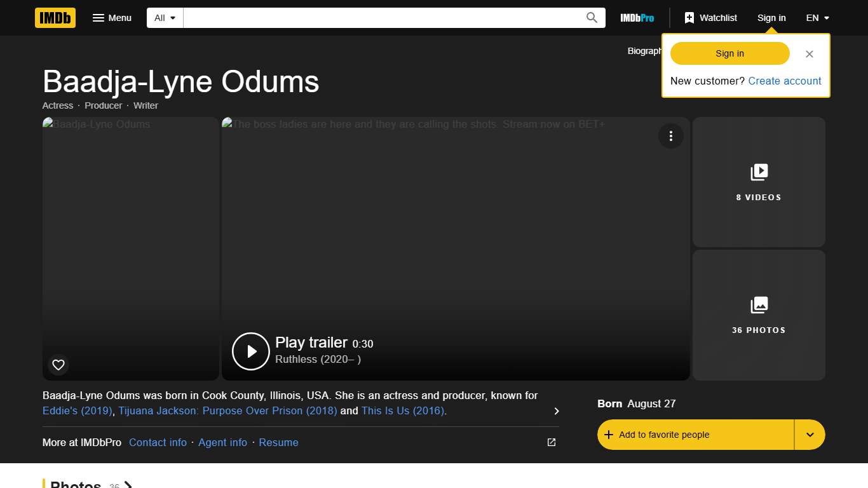Expand the biography with the chevron arrow
Screen dimensions: 868x488
click(557, 411)
